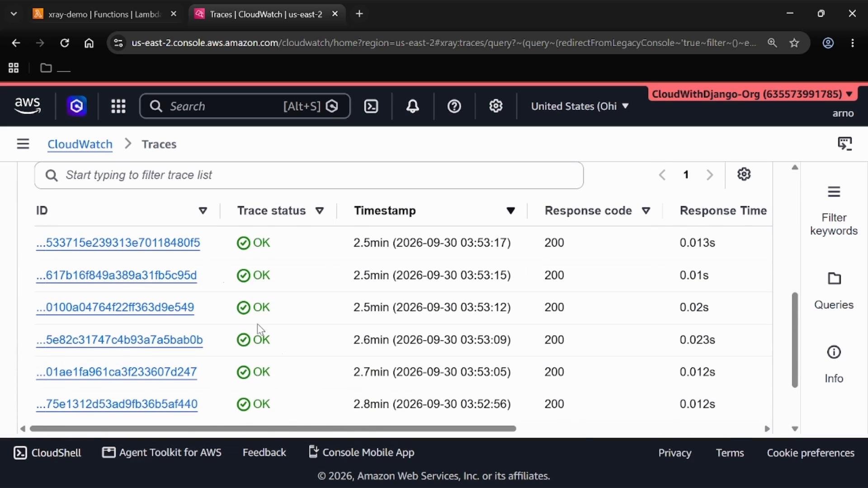868x488 pixels.
Task: Expand the United States (Ohio) region selector
Action: tap(580, 106)
